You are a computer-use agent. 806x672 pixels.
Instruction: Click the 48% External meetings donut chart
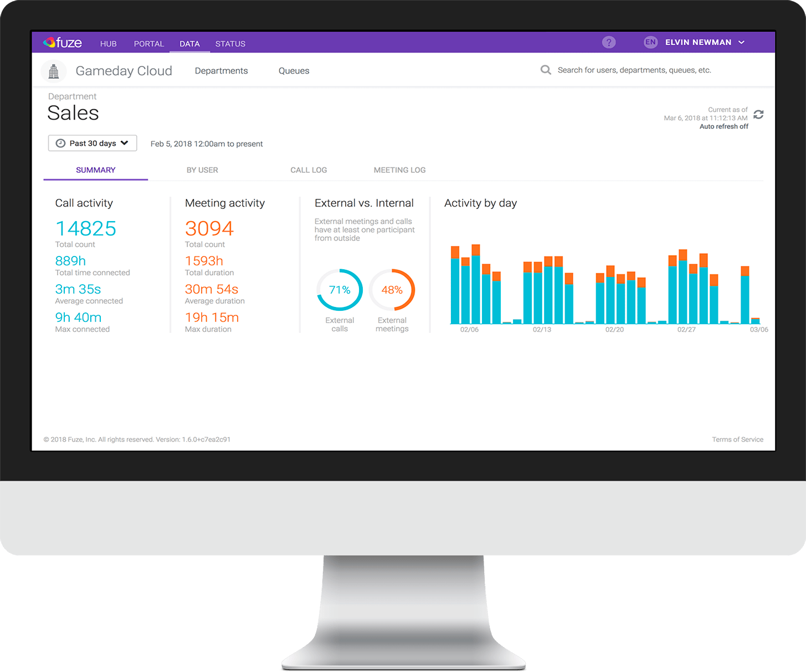coord(392,290)
